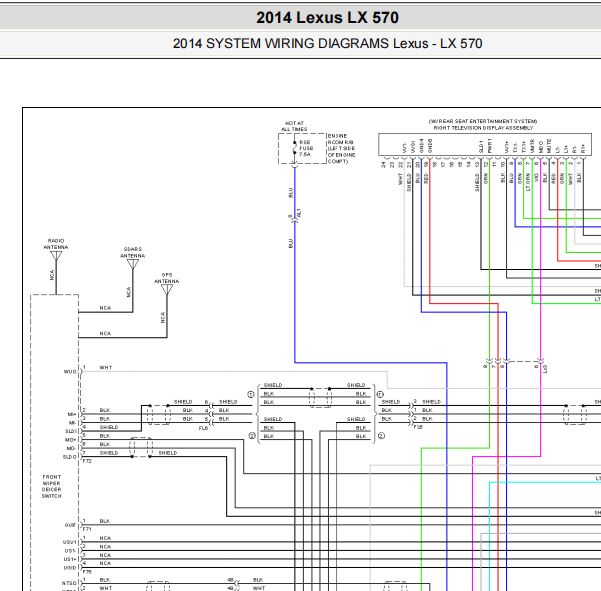Click Right Television Display Assembly label
601x591 pixels.
[483, 128]
